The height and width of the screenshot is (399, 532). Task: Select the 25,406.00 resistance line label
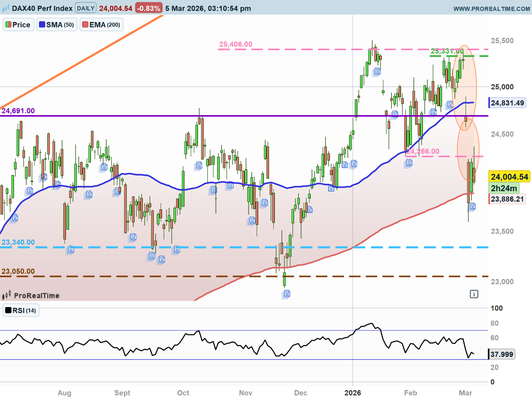[x=236, y=44]
